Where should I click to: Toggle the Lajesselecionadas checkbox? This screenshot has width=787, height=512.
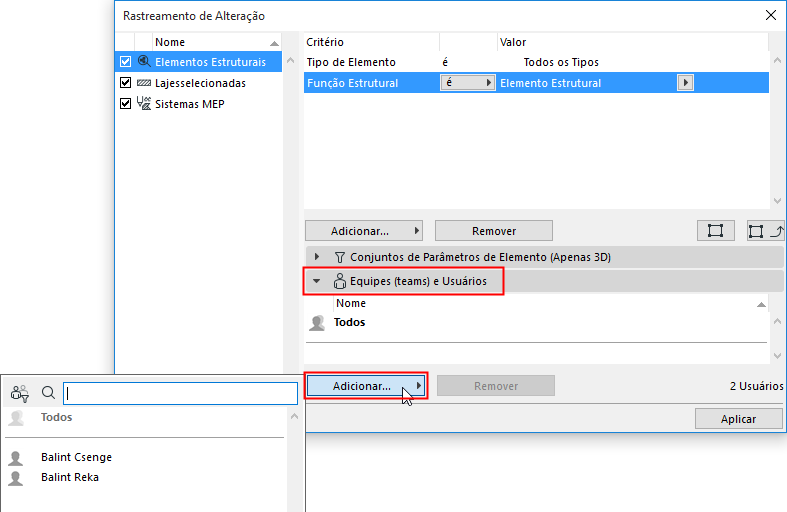pyautogui.click(x=125, y=83)
